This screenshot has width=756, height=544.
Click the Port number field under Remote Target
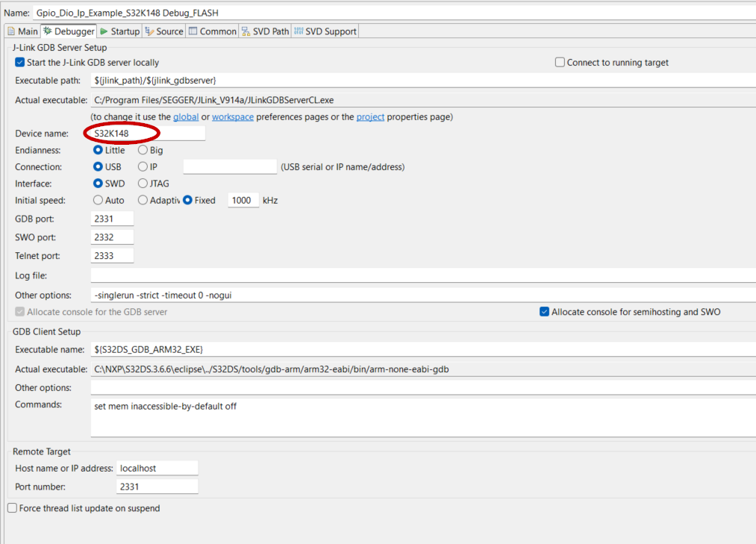point(157,487)
